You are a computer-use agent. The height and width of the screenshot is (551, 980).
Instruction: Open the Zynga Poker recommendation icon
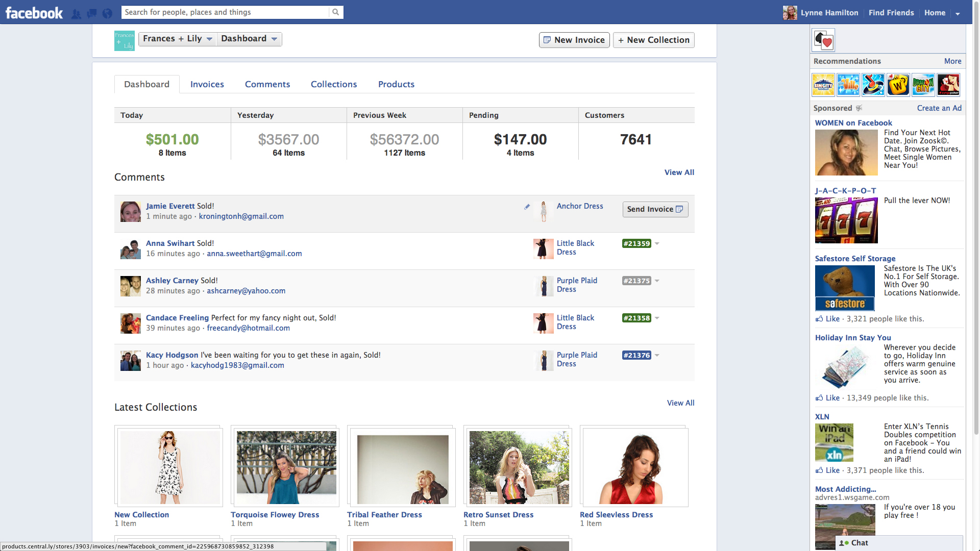click(948, 85)
